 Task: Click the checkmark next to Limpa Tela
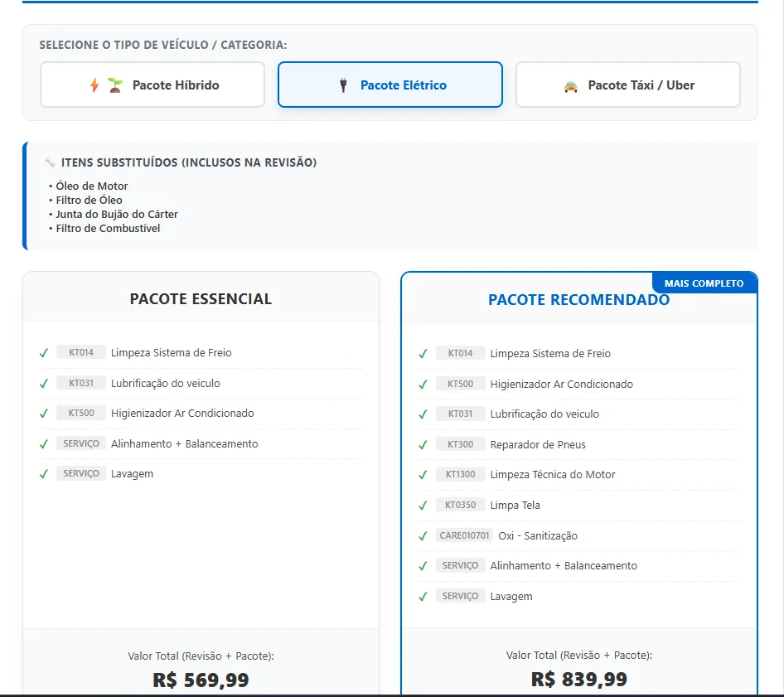pyautogui.click(x=423, y=506)
